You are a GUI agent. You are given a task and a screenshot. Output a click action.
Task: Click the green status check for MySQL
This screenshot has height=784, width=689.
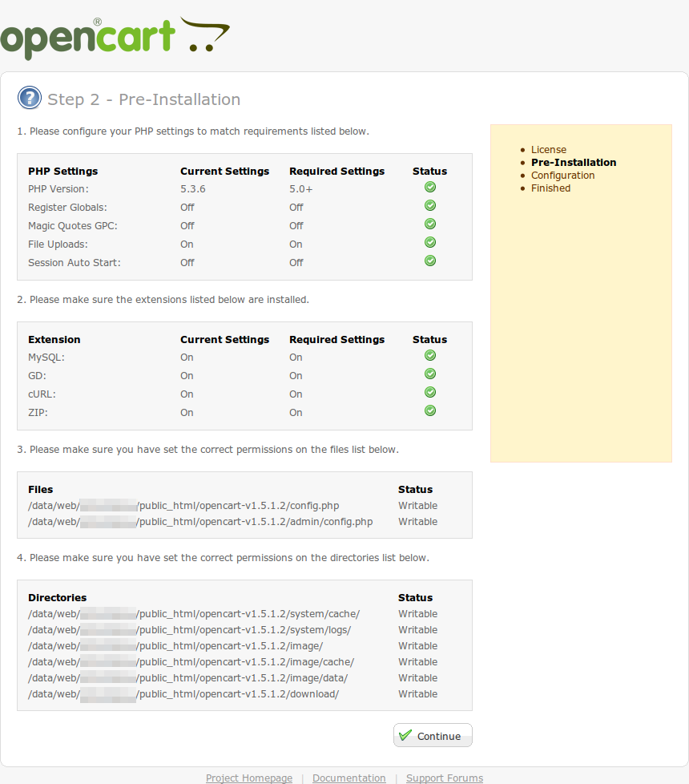click(430, 355)
